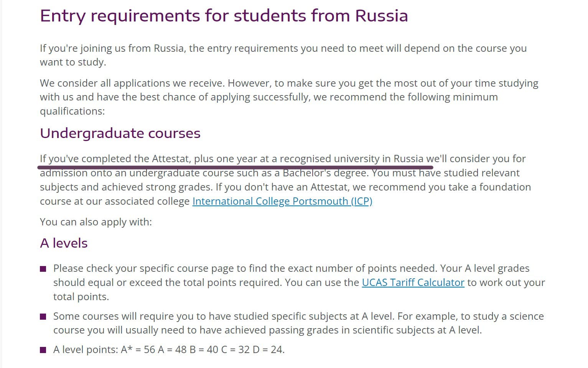Click "Attestat" in "completed the Attestat"
588x368 pixels.
(171, 159)
